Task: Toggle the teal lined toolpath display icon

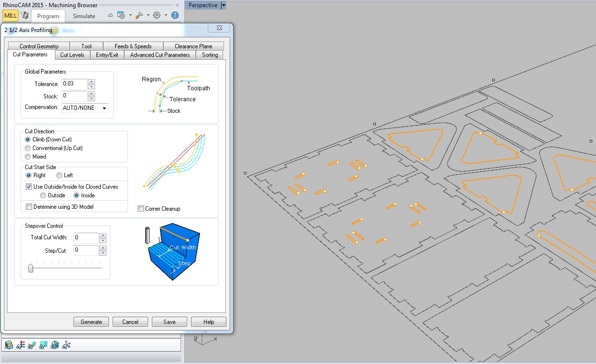Action: (43, 344)
